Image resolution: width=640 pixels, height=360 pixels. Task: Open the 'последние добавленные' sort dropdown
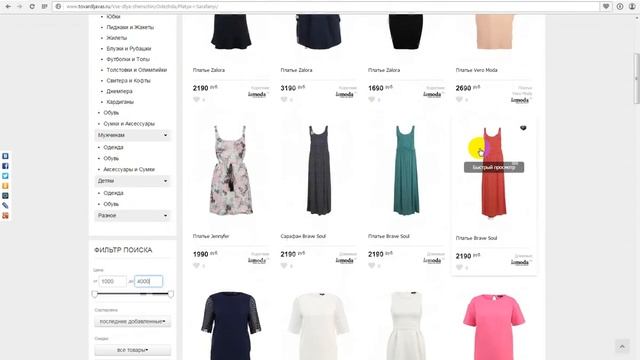click(132, 322)
